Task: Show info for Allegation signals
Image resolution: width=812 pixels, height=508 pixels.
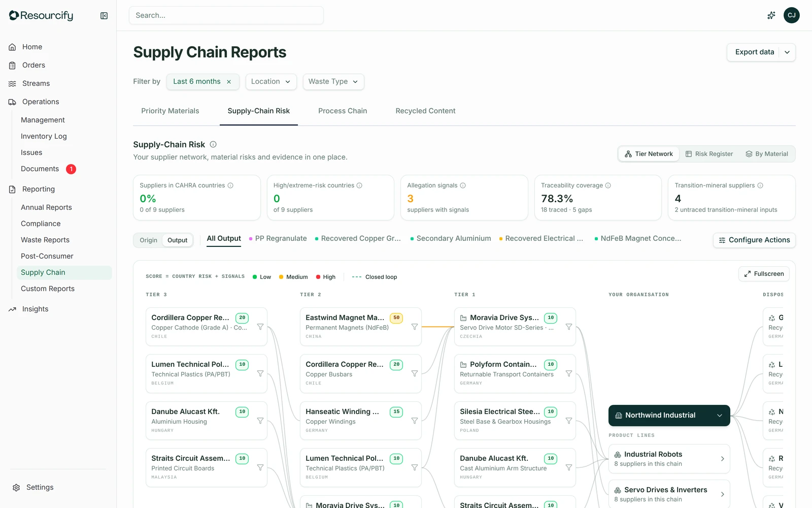Action: pyautogui.click(x=463, y=185)
